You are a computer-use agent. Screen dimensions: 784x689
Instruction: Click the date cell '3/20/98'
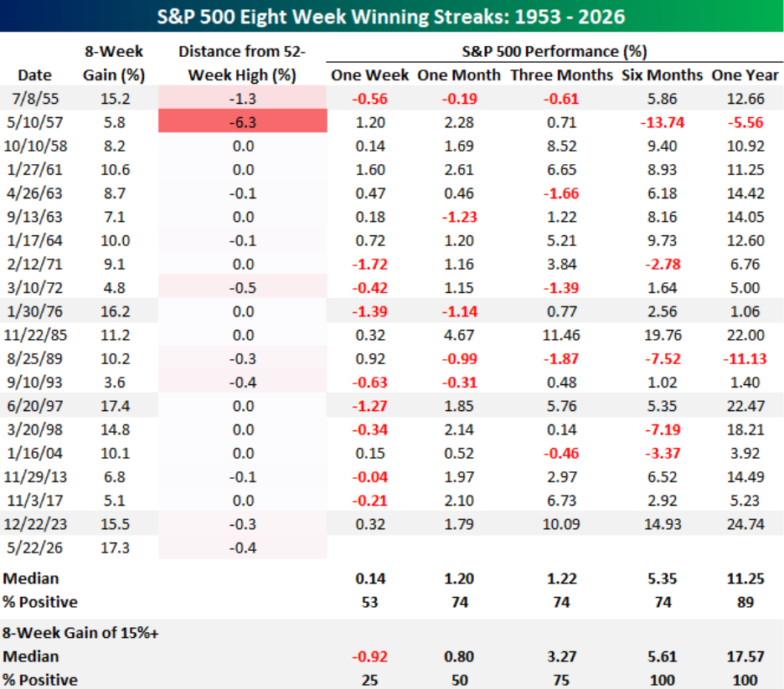click(35, 429)
